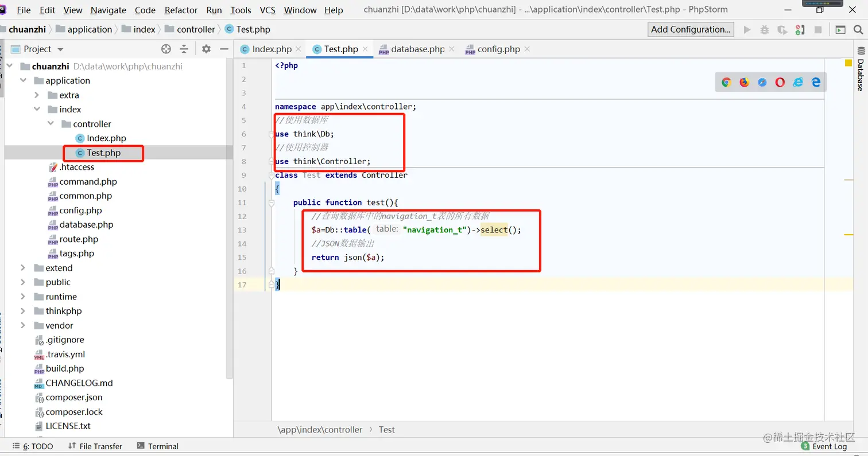Expand the runtime folder
This screenshot has width=868, height=456.
click(24, 297)
